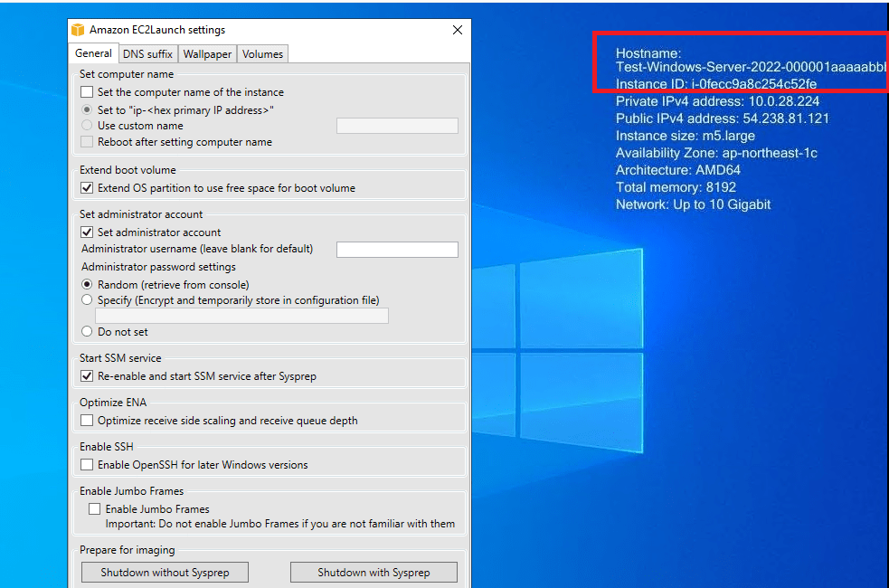Viewport: 889px width, 588px height.
Task: Open the DNS suffix tab
Action: tap(148, 54)
